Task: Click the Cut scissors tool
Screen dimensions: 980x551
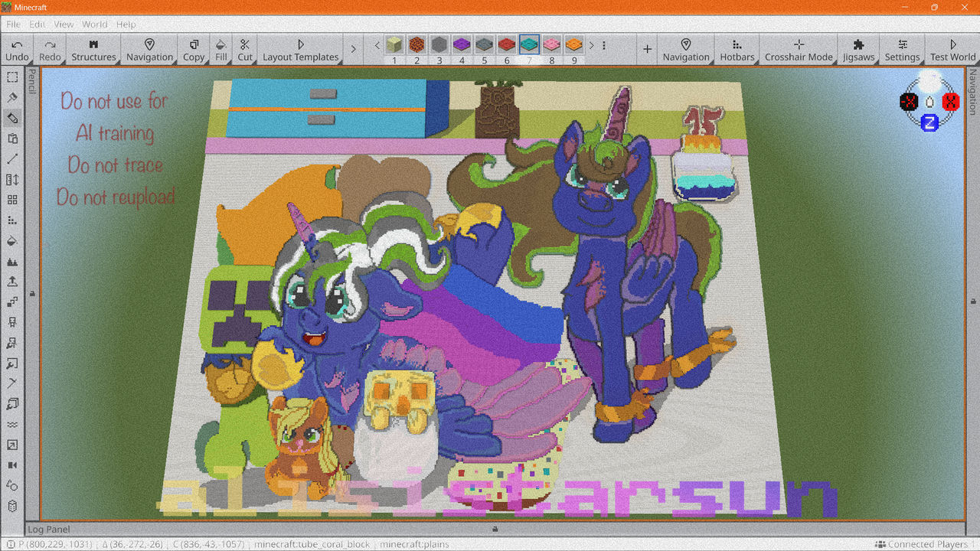Action: 245,51
